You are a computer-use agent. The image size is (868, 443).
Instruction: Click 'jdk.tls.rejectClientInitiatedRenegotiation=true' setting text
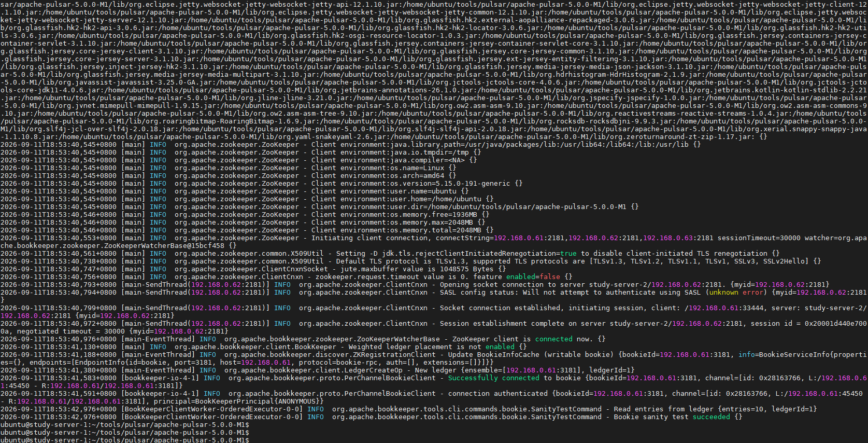click(x=479, y=254)
